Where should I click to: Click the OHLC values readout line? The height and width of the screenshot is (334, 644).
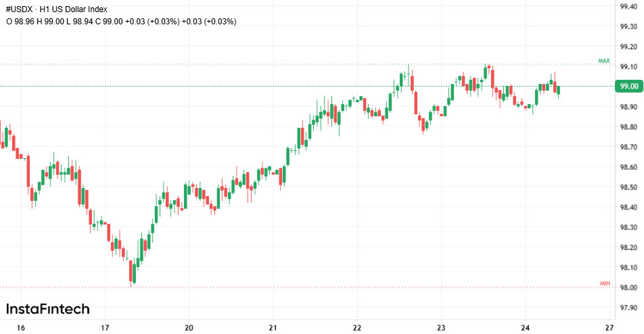click(121, 21)
